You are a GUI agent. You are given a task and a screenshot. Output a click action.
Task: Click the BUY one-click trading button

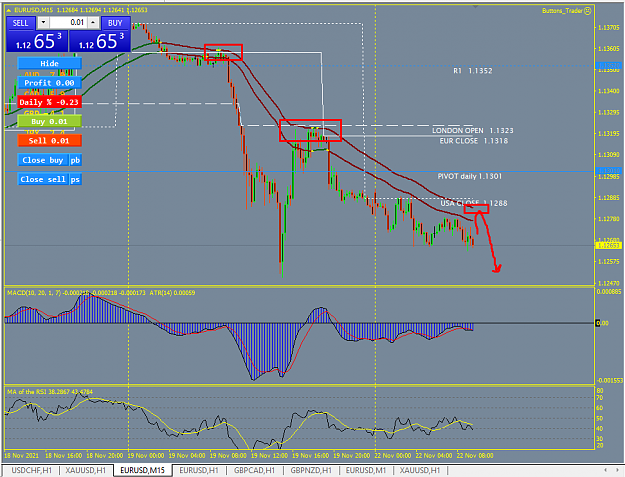click(x=115, y=23)
